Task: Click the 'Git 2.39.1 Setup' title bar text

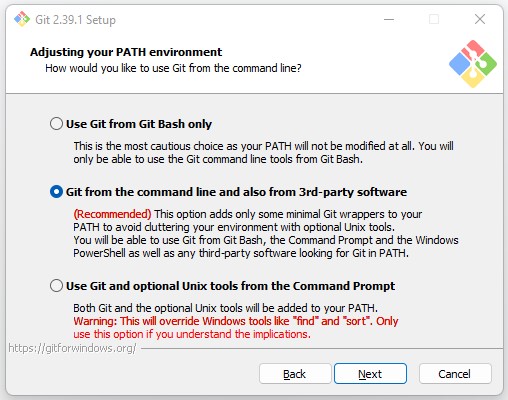Action: pyautogui.click(x=75, y=20)
